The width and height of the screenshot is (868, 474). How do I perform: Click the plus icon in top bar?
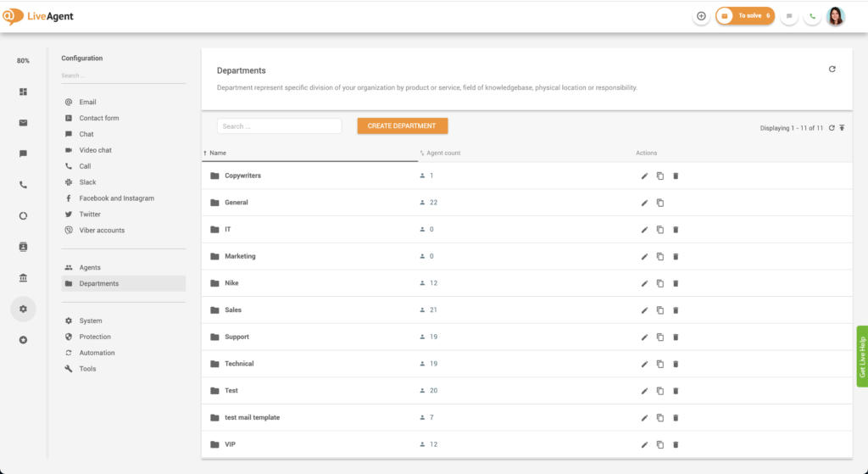click(x=701, y=16)
